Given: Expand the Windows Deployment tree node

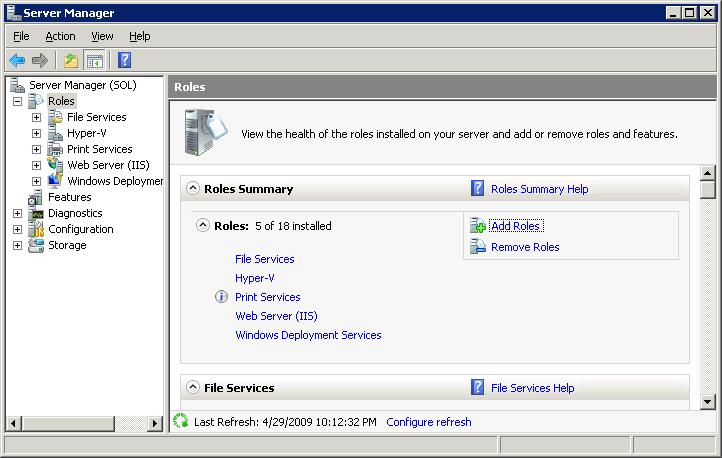Looking at the screenshot, I should [36, 181].
